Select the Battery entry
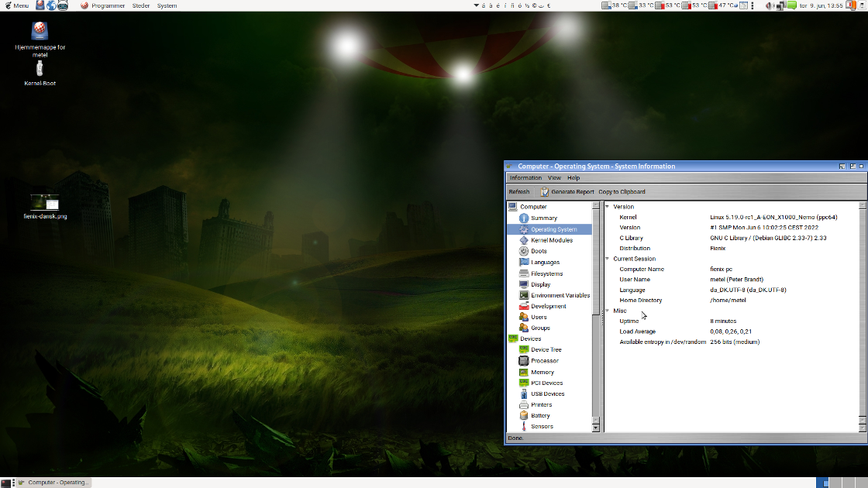The width and height of the screenshot is (868, 488). (x=540, y=416)
